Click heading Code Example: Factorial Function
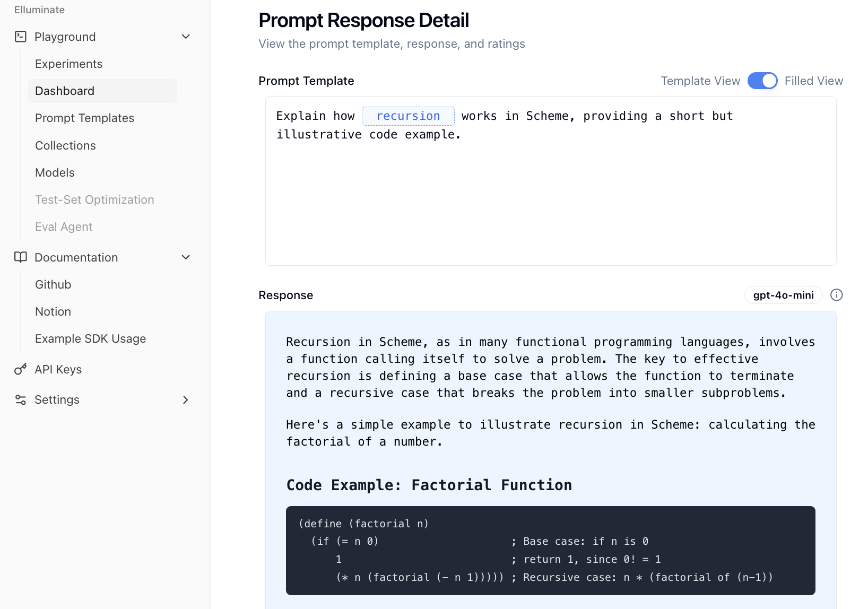 (x=429, y=485)
